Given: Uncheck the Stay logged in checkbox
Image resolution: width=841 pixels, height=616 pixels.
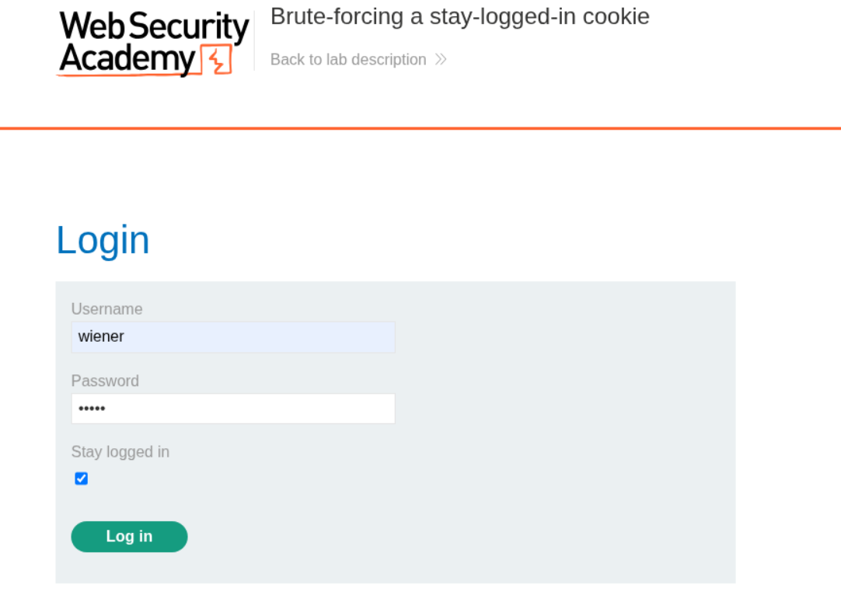Looking at the screenshot, I should [x=81, y=479].
